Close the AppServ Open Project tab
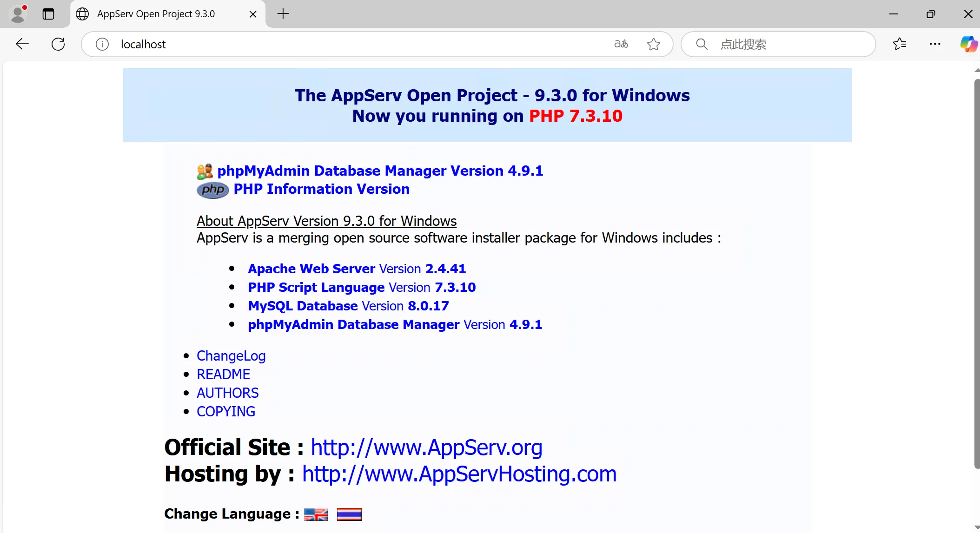980x533 pixels. [x=253, y=14]
